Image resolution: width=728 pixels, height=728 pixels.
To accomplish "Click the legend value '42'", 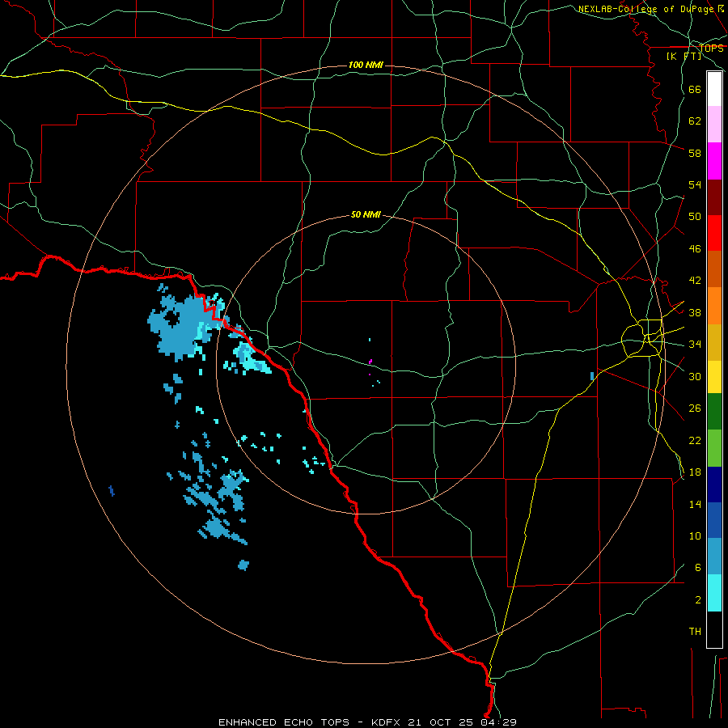I will (695, 280).
